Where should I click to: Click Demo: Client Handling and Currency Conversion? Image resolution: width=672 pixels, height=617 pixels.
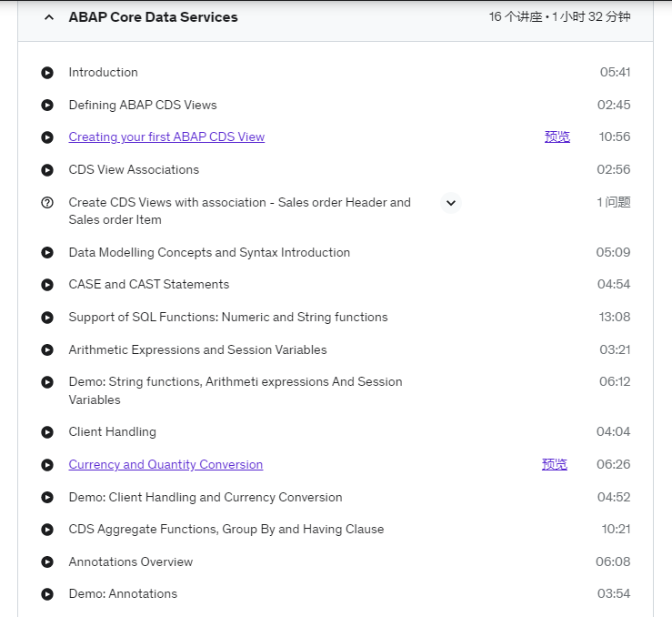[206, 498]
